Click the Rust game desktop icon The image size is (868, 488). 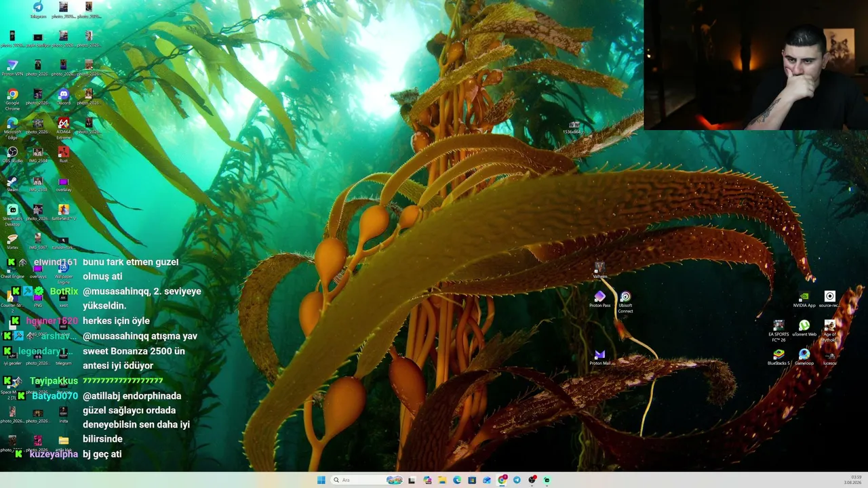tap(63, 155)
